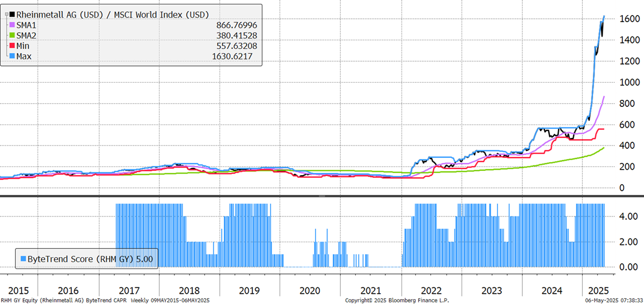Click the red Min color swatch
This screenshot has width=644, height=304.
pos(12,46)
